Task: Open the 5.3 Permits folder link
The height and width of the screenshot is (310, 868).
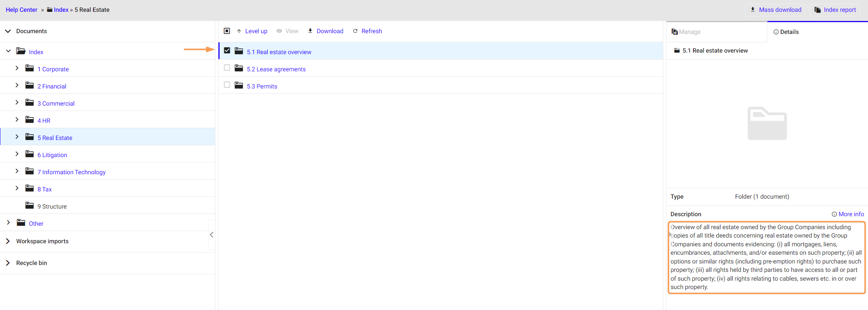Action: point(262,86)
